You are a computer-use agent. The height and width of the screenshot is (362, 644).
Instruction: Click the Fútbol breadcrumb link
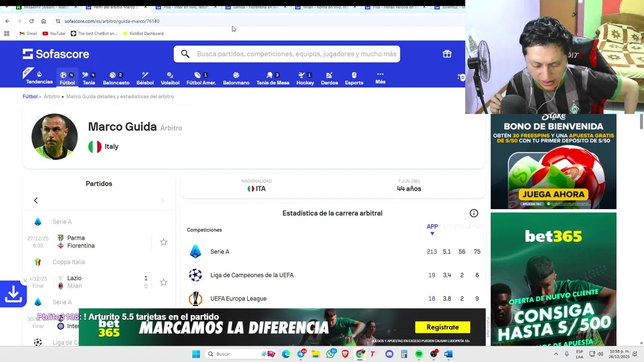click(x=30, y=97)
